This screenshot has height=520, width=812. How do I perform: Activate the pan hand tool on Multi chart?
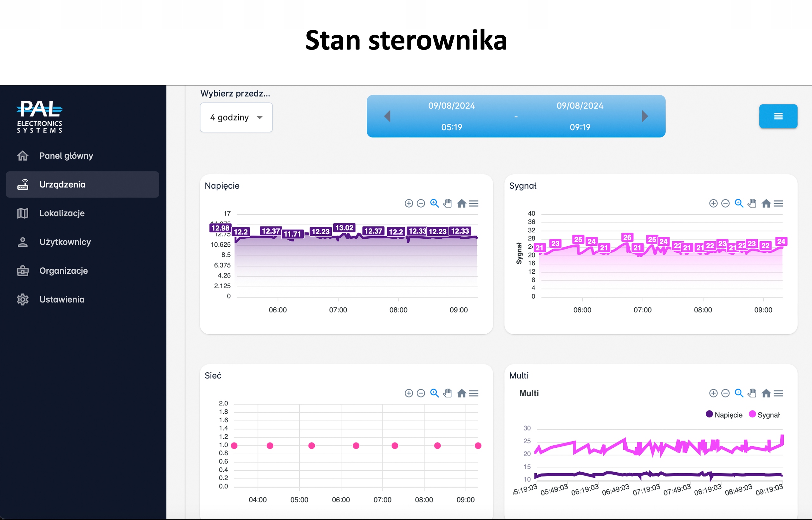[x=752, y=393]
